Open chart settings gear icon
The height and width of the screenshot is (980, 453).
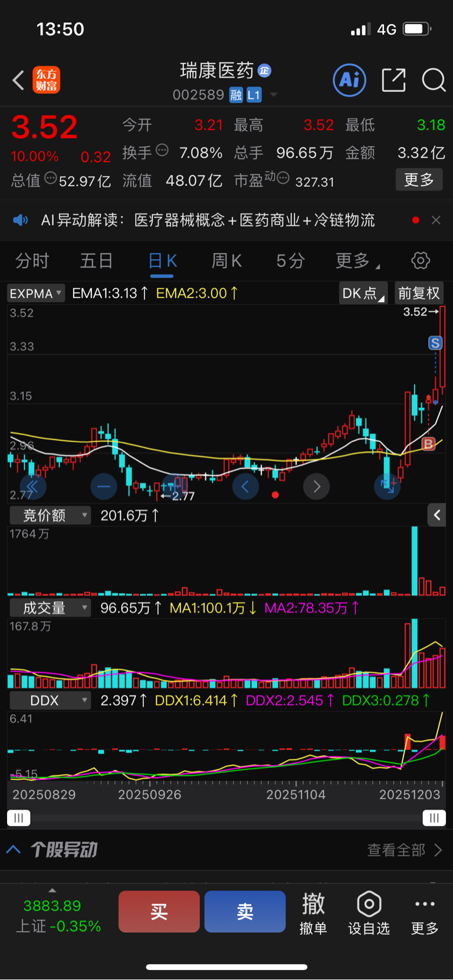click(x=421, y=260)
